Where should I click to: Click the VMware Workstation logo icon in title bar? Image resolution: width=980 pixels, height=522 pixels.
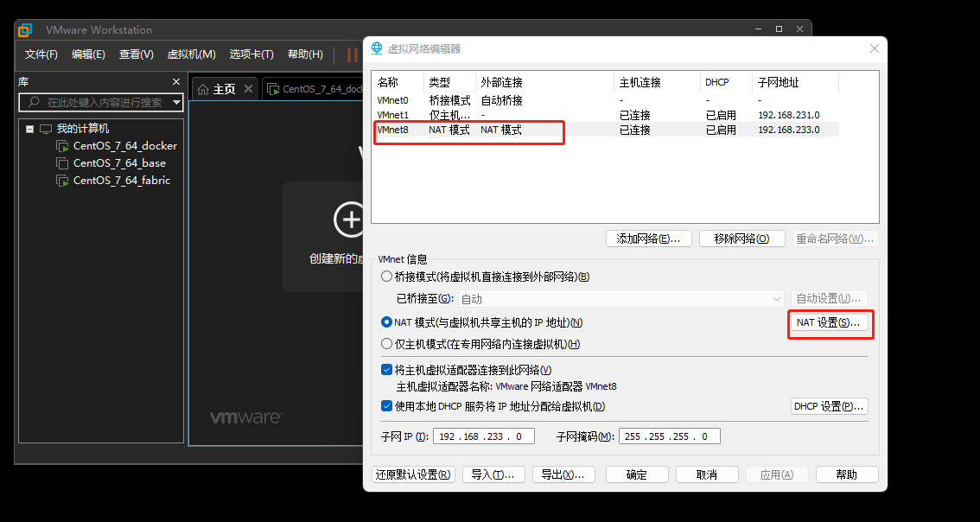(25, 30)
